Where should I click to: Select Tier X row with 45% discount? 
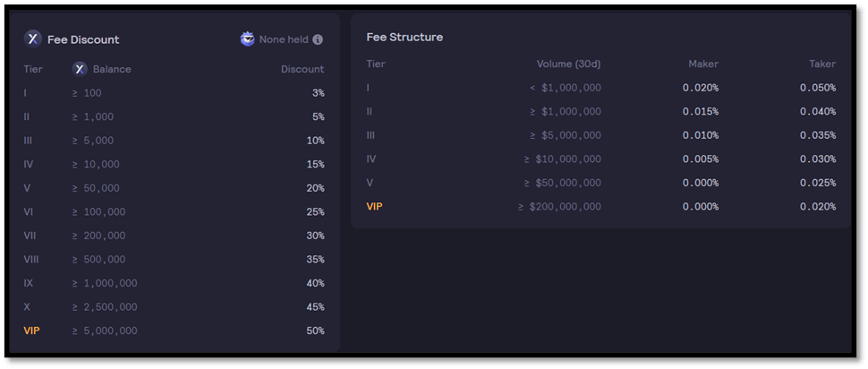click(x=174, y=307)
